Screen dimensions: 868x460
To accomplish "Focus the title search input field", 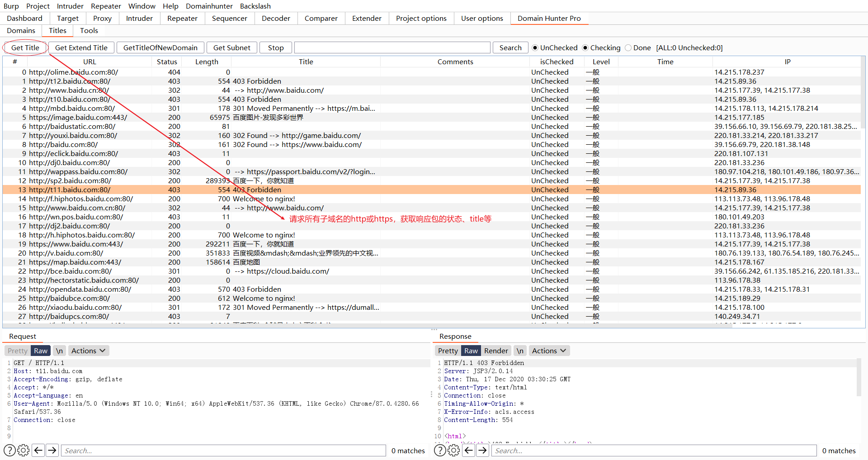I will point(392,47).
